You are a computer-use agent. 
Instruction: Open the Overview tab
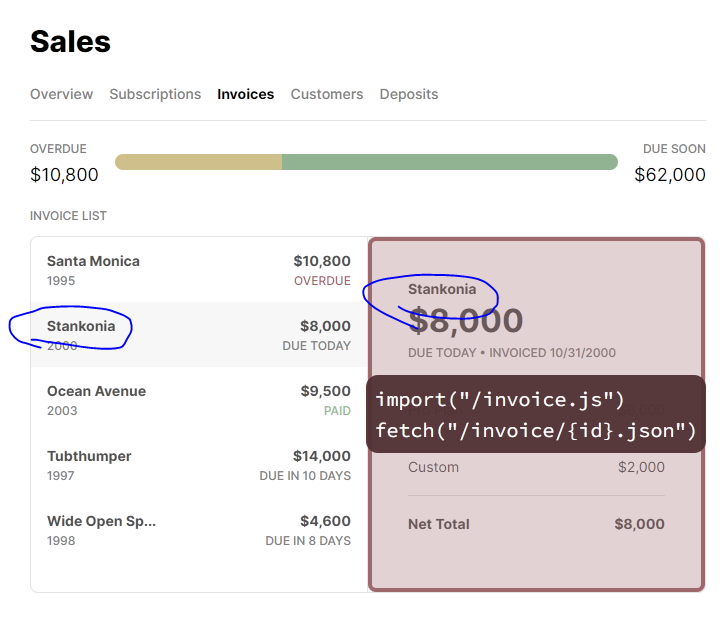(61, 94)
